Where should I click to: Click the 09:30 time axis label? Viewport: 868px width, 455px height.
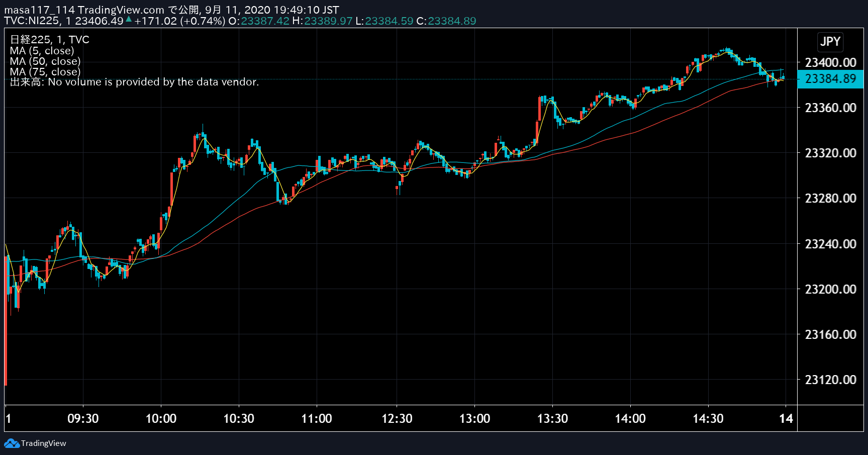(x=83, y=418)
